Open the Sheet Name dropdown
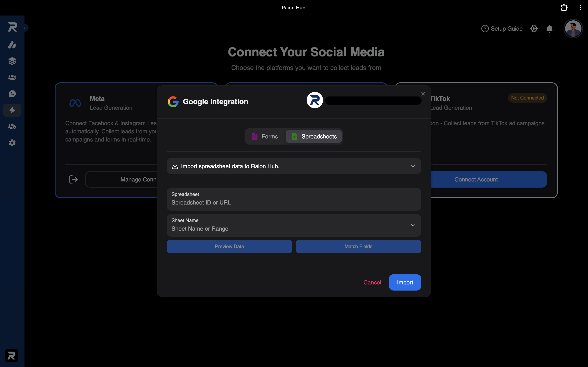The height and width of the screenshot is (367, 588). pos(294,225)
